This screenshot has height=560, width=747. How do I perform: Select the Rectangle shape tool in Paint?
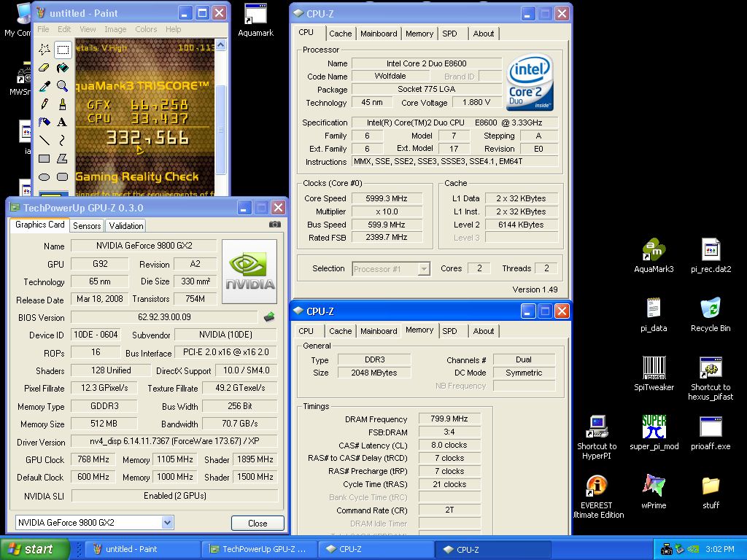click(x=44, y=158)
